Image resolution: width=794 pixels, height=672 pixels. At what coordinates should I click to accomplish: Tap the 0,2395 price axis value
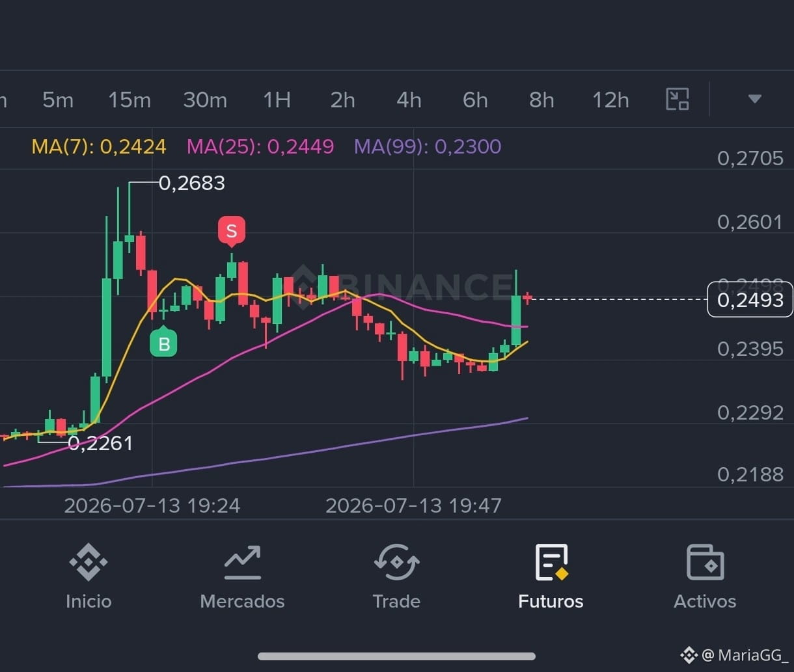[750, 349]
